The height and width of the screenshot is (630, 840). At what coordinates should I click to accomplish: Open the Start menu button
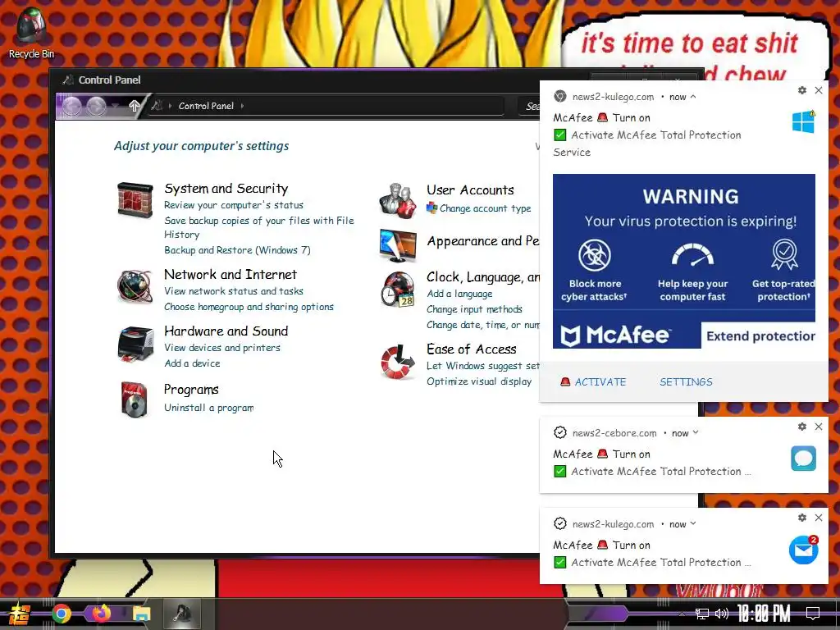pyautogui.click(x=20, y=614)
